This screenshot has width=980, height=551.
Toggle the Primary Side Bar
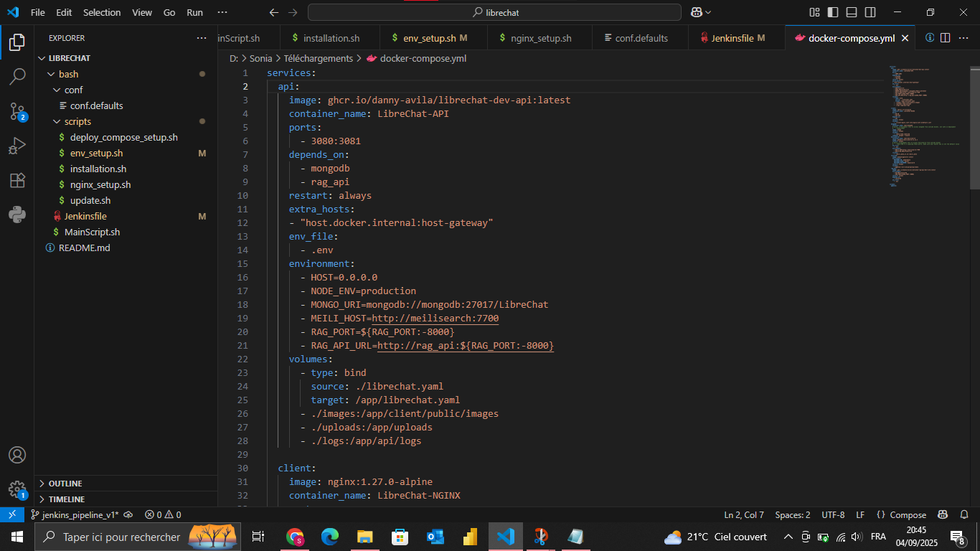833,12
